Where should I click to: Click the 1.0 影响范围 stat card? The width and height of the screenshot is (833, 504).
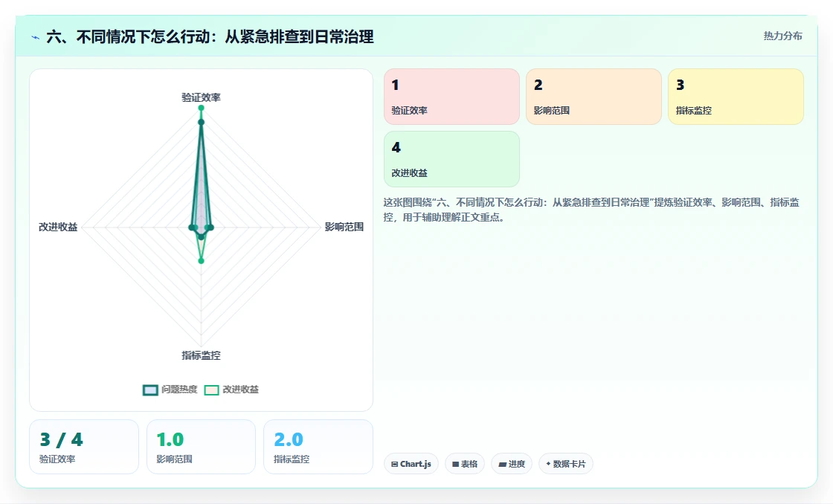coord(201,447)
